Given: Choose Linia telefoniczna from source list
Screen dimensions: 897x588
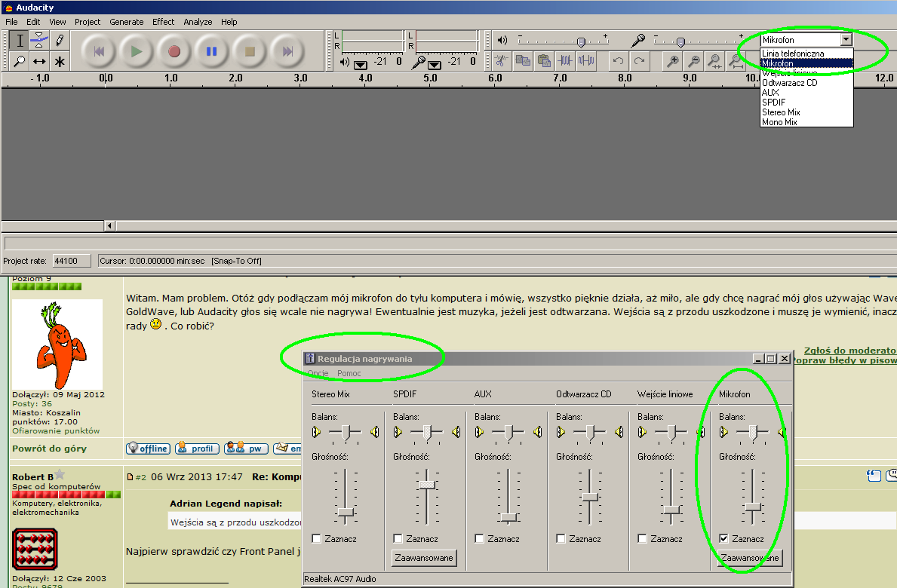Looking at the screenshot, I should tap(806, 53).
